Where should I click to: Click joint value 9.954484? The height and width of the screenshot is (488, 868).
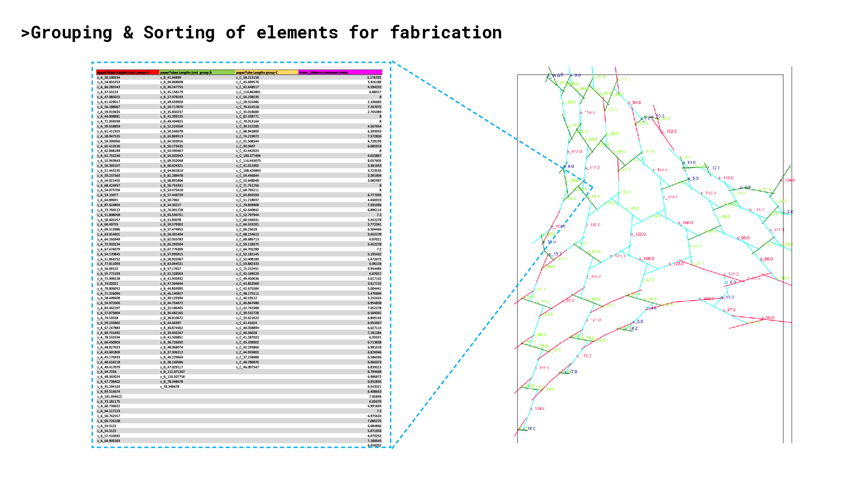coord(374,269)
